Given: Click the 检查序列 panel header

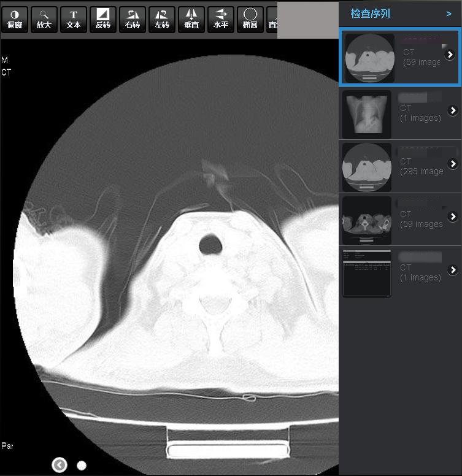Looking at the screenshot, I should click(370, 13).
